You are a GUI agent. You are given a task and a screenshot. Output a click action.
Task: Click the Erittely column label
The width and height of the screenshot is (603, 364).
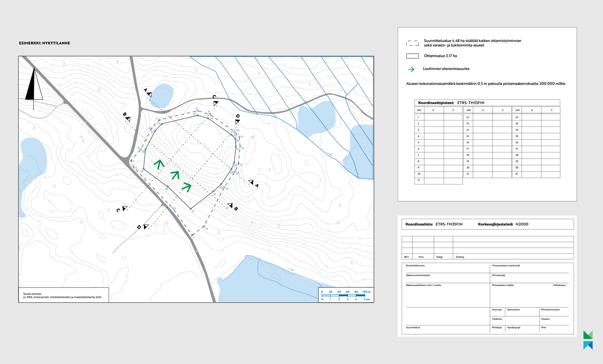tap(460, 257)
